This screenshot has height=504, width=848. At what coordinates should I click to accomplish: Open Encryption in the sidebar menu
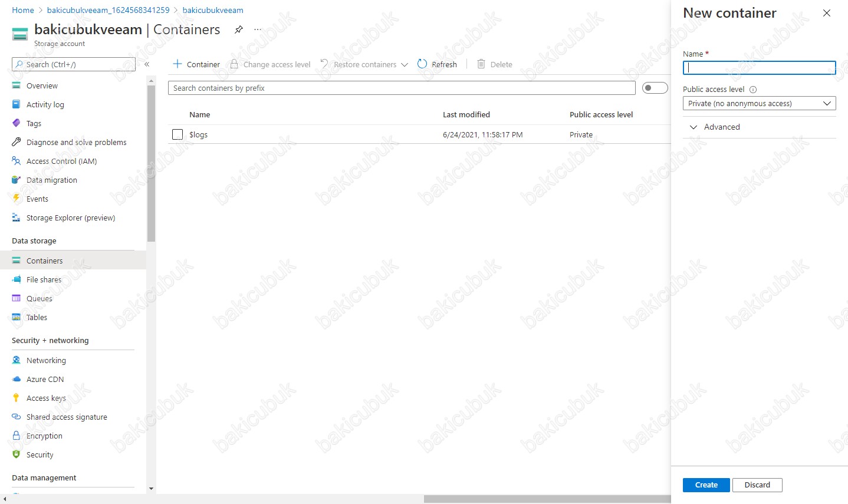click(44, 436)
